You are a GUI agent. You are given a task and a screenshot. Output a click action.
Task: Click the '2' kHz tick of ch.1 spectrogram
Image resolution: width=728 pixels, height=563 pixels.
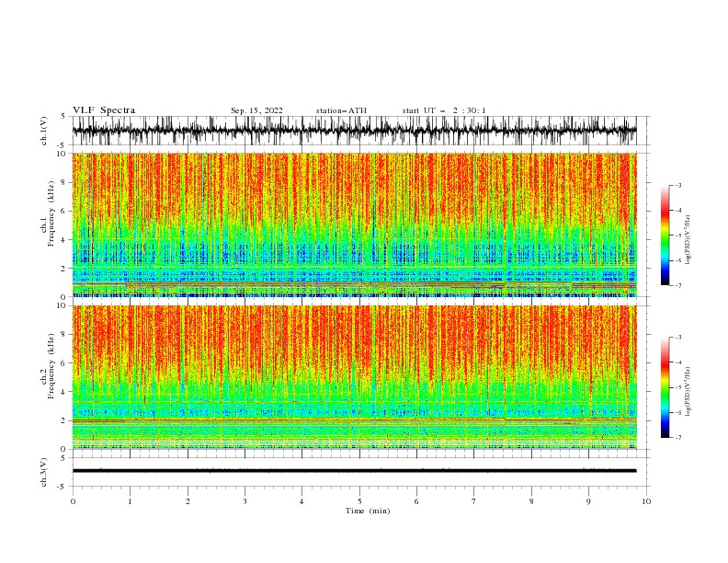coord(64,269)
